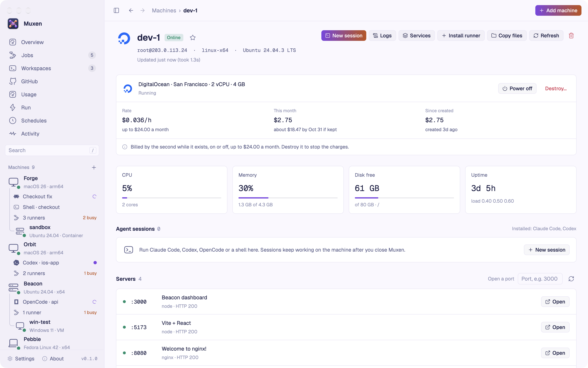Click the sidebar Search field

tap(52, 150)
